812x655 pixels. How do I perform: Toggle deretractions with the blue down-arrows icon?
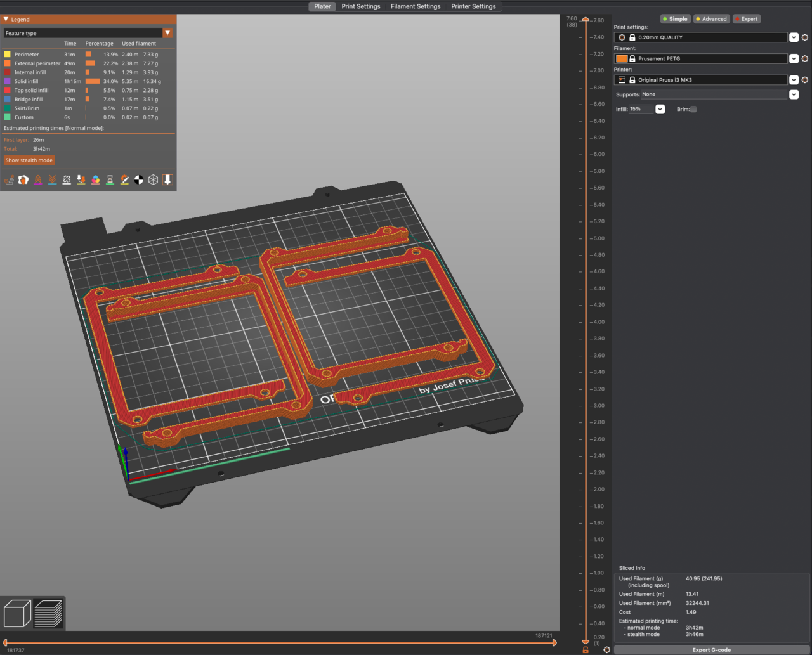point(52,179)
